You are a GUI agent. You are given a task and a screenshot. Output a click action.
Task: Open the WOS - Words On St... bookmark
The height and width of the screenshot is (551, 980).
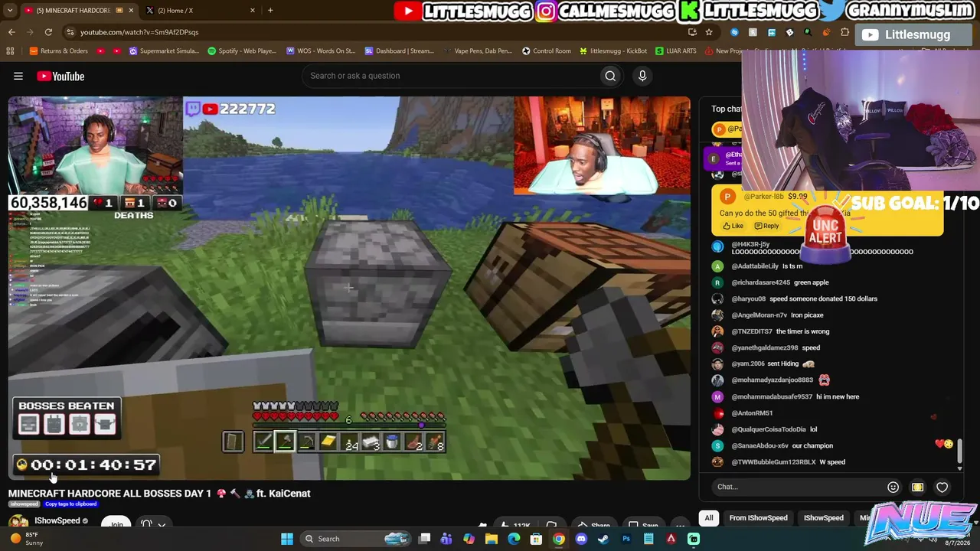coord(321,51)
